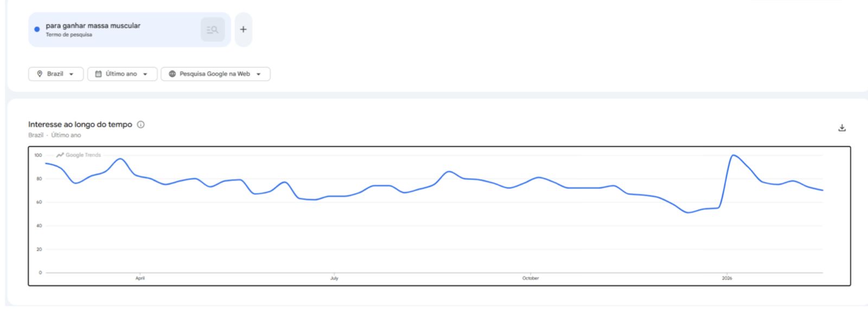Click the Google Trends watermark logo in chart
Screen dimensions: 868x311
[60, 155]
